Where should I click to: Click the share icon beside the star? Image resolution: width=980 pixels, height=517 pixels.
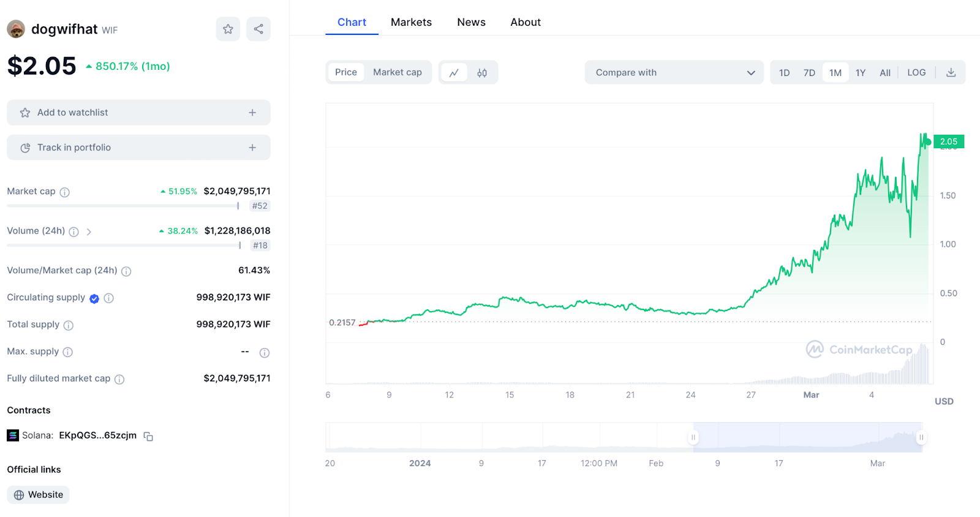258,29
